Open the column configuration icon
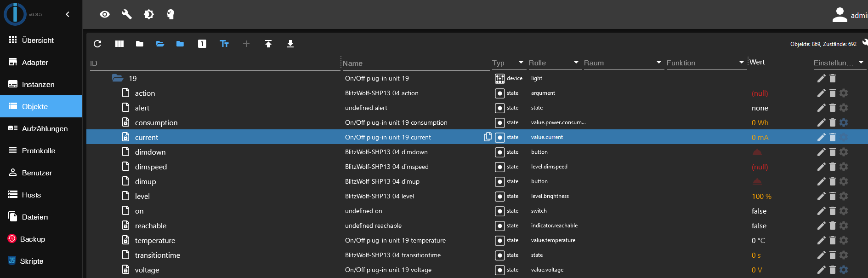868x278 pixels. tap(119, 44)
